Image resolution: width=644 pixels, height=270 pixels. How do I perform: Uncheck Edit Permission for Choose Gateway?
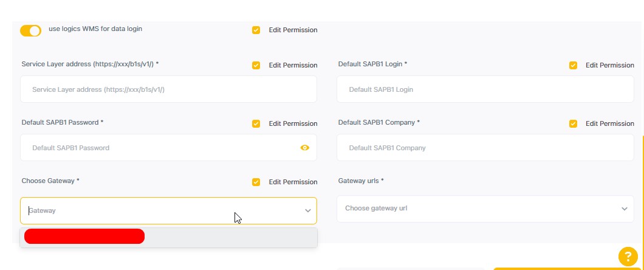point(256,182)
